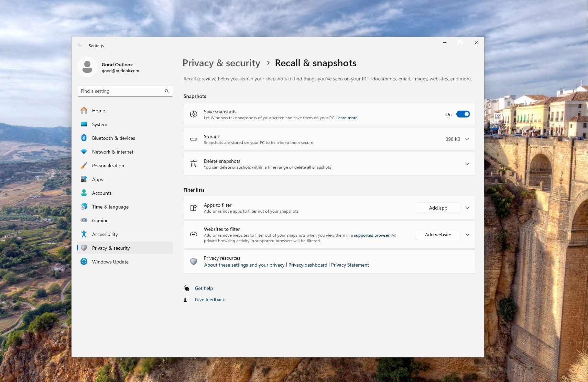Open Accessibility settings
The height and width of the screenshot is (382, 588).
(105, 234)
